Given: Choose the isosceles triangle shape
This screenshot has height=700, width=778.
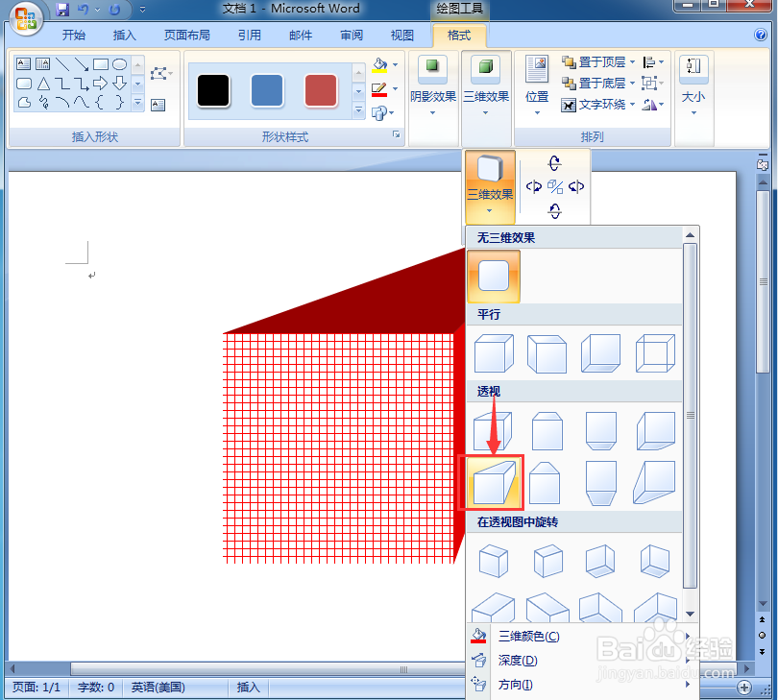Looking at the screenshot, I should click(43, 84).
